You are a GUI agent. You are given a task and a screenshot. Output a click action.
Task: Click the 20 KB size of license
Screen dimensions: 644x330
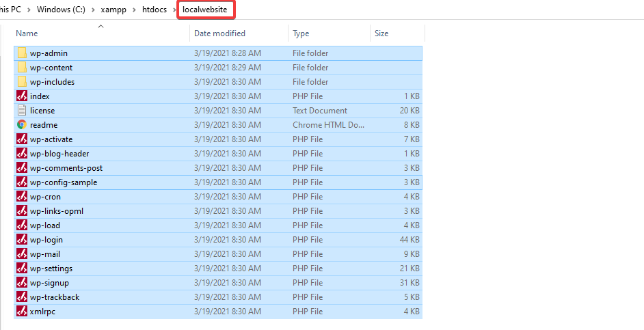click(410, 111)
